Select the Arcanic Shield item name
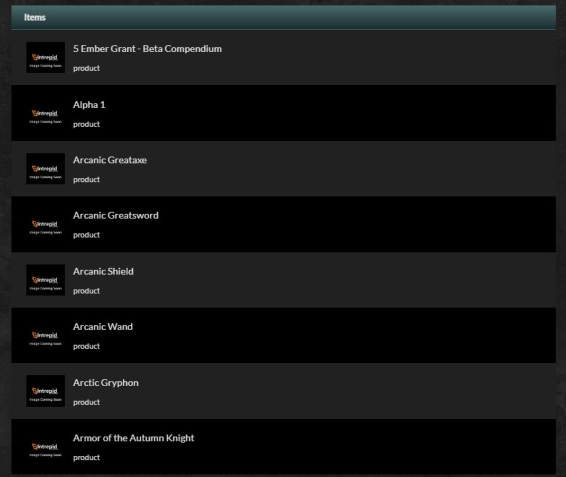Screen dimensions: 566x477 pos(103,272)
